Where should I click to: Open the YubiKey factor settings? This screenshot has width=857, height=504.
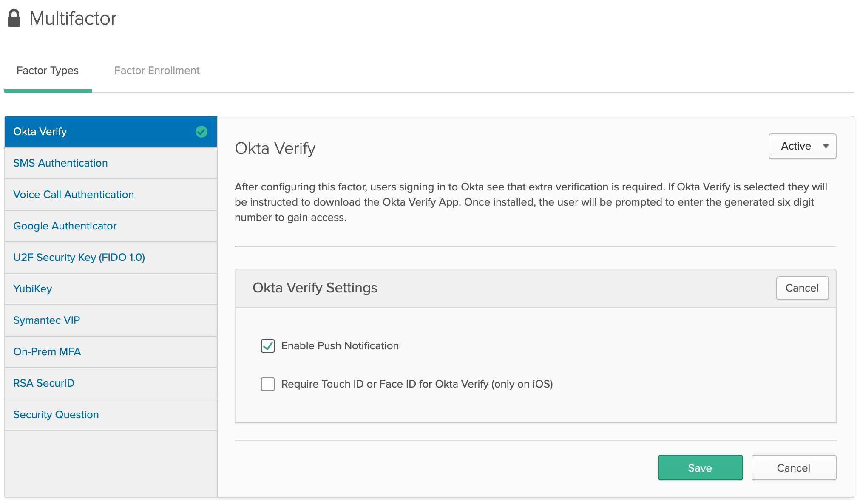tap(33, 289)
